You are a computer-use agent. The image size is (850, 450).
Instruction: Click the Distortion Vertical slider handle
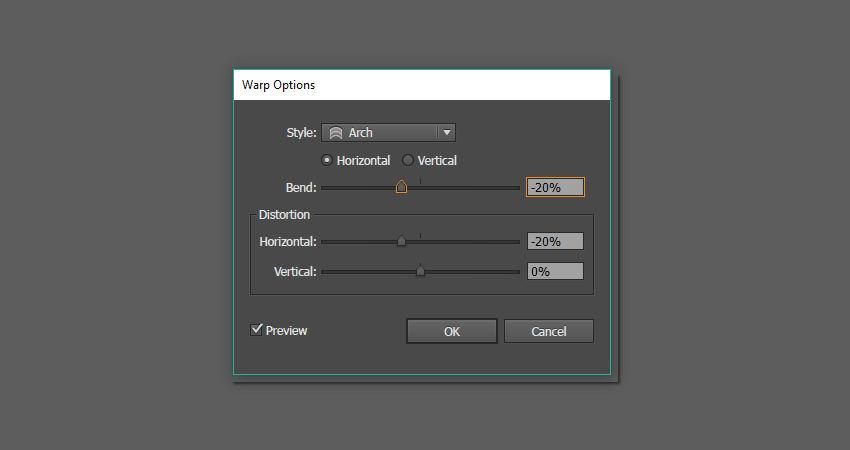pos(420,271)
